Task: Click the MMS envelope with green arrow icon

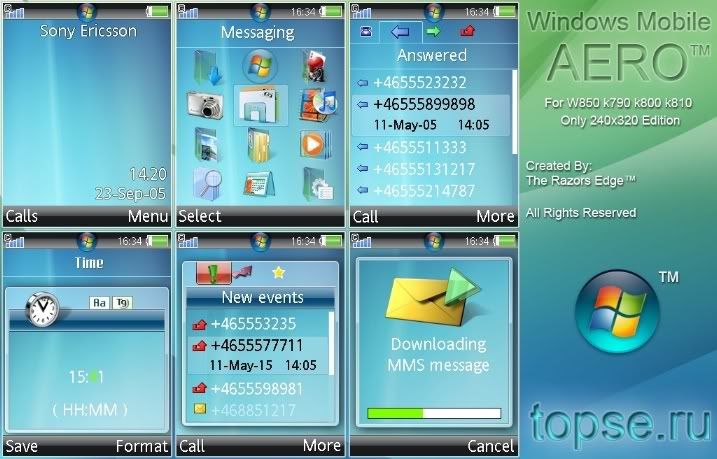Action: coord(433,296)
